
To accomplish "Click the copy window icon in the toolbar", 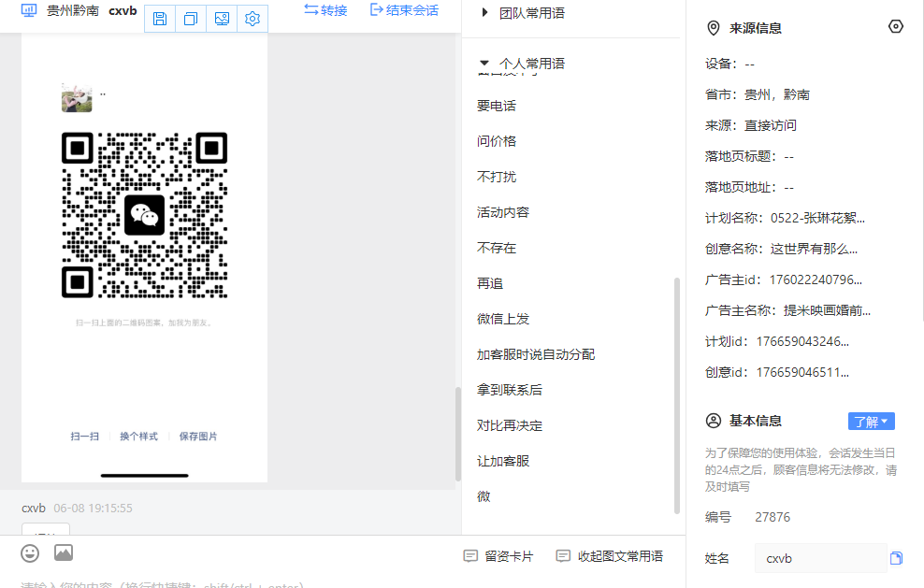I will point(191,19).
